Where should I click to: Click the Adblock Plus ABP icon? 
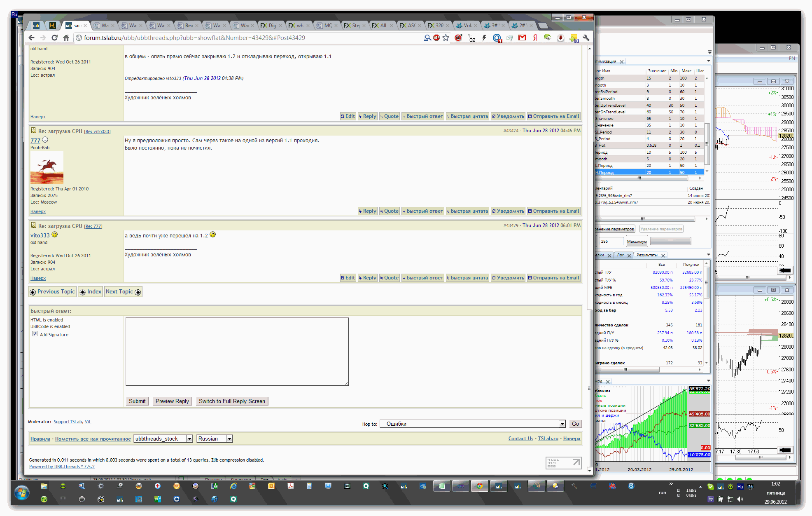coord(436,38)
